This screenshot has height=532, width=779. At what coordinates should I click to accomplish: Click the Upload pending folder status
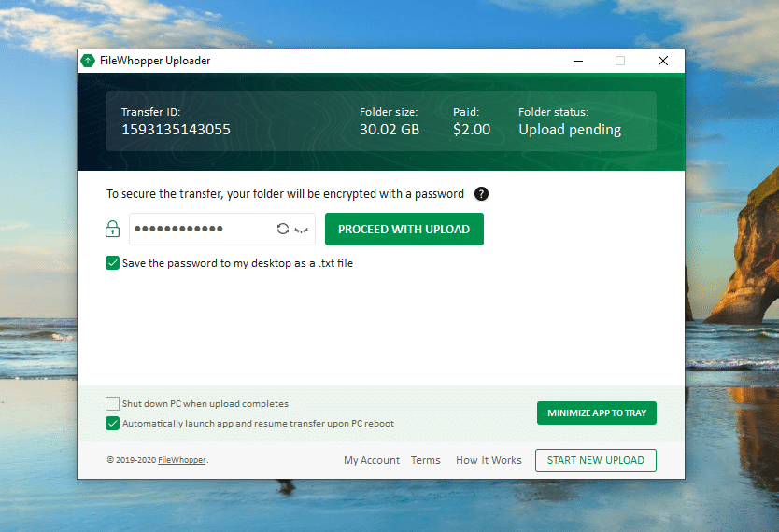570,130
